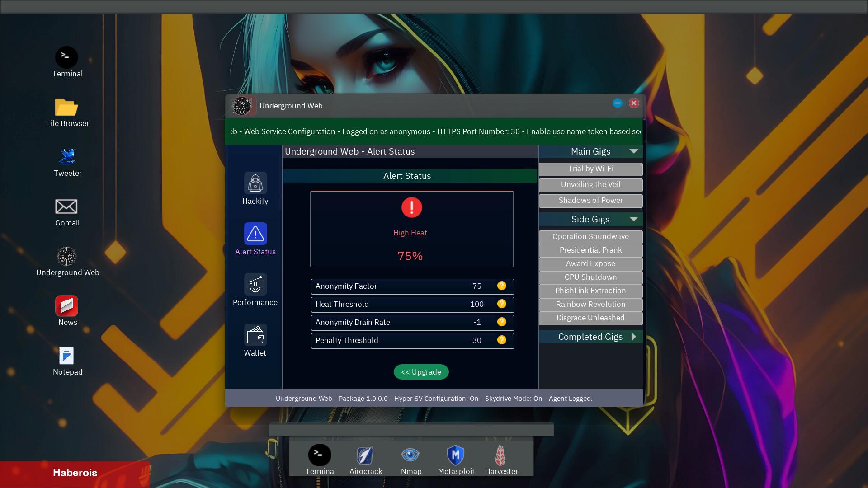This screenshot has width=868, height=488.
Task: Open Underground Web desktop icon
Action: (x=66, y=256)
